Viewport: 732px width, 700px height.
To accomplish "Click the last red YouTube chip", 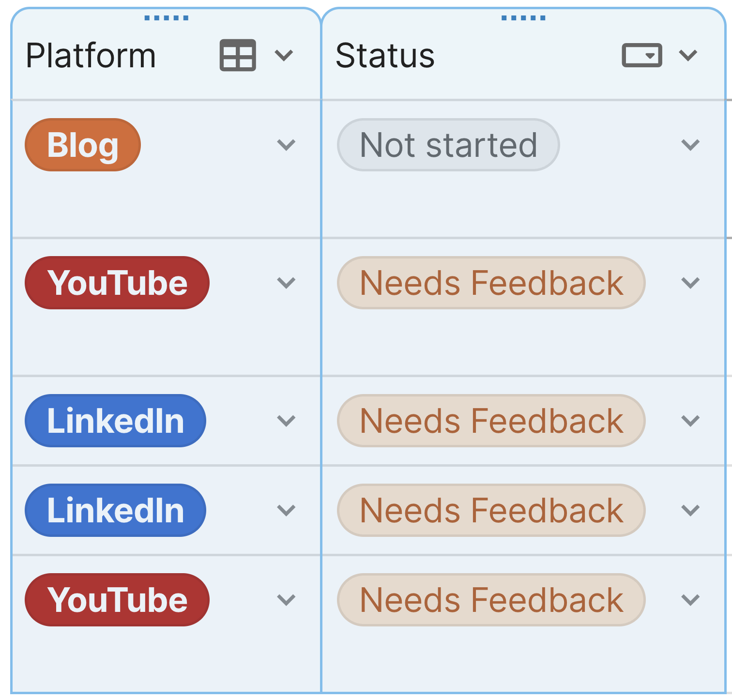I will pos(117,600).
